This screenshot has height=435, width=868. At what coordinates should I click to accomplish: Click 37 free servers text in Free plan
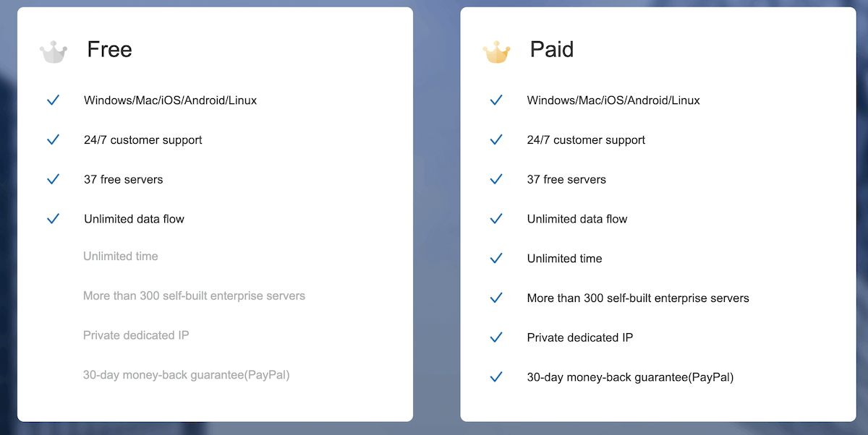coord(124,179)
